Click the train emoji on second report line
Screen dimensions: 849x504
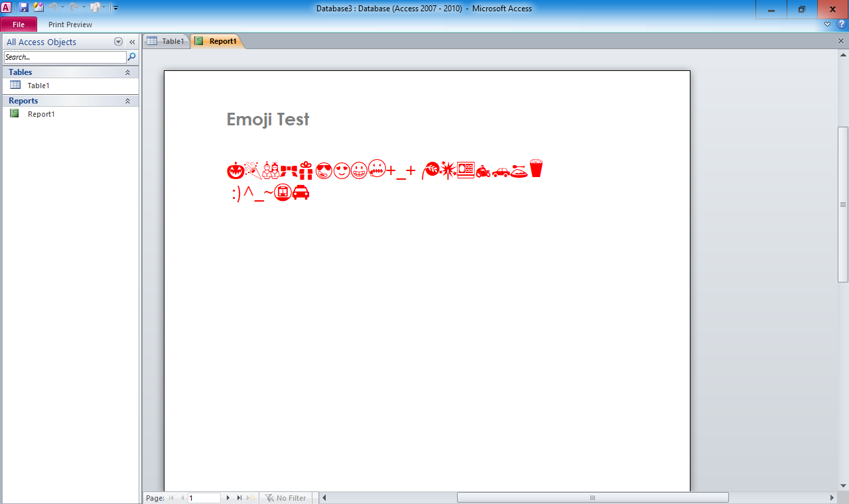tap(283, 193)
